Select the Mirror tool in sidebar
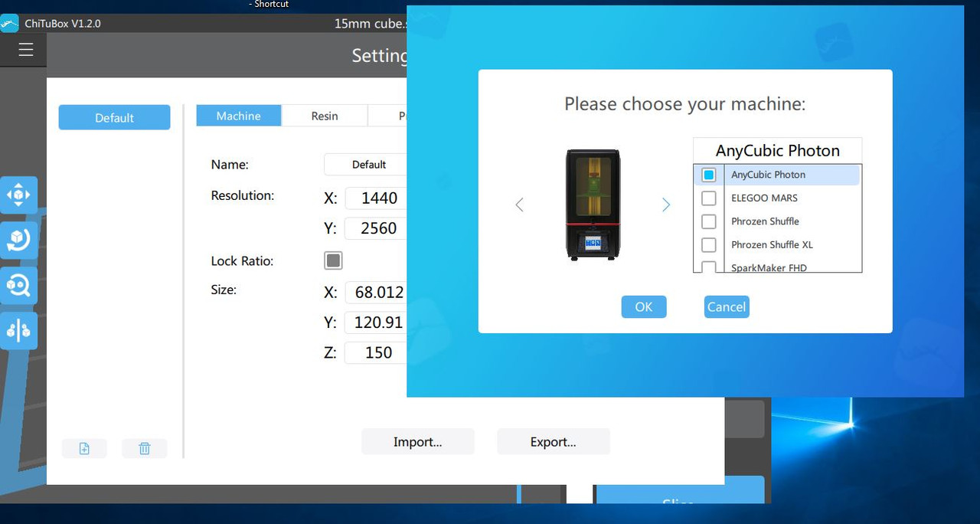 click(x=18, y=330)
